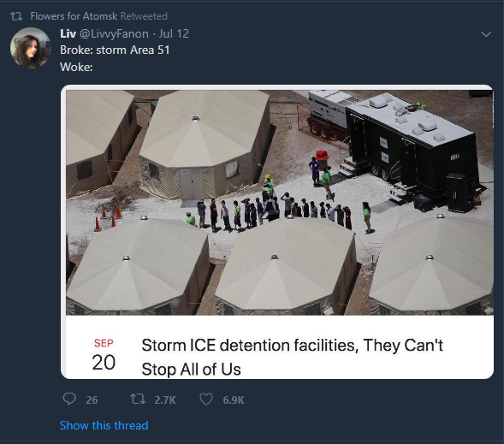Click the reply speech bubble icon
Image resolution: width=504 pixels, height=444 pixels.
pyautogui.click(x=69, y=400)
